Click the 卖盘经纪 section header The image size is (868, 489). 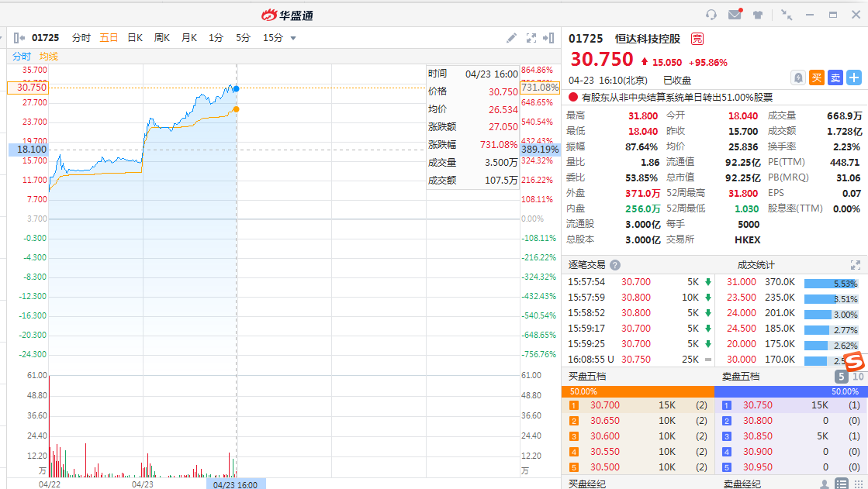click(742, 484)
